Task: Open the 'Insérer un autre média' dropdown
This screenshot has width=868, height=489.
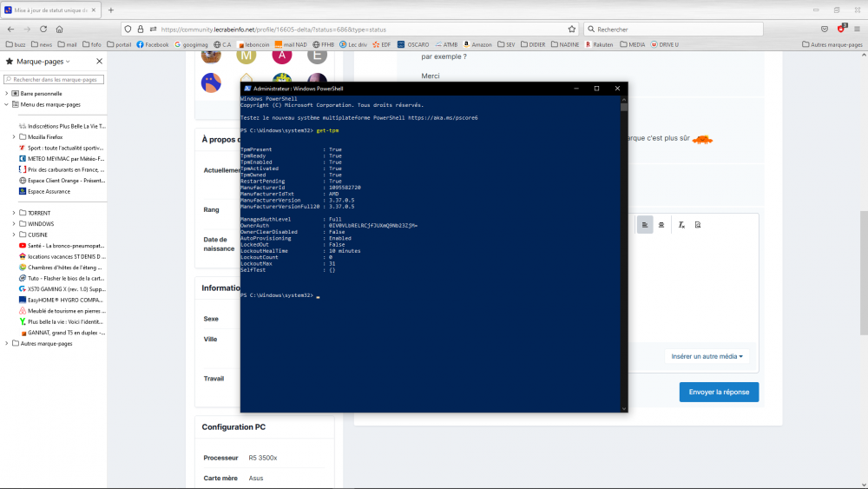Action: pos(707,356)
